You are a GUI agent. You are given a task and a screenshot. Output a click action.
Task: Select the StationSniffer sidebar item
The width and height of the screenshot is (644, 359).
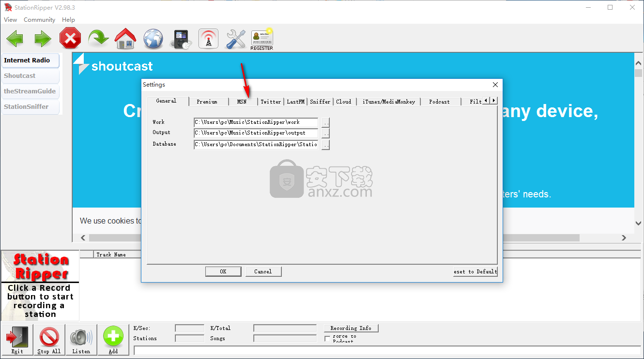coord(31,107)
